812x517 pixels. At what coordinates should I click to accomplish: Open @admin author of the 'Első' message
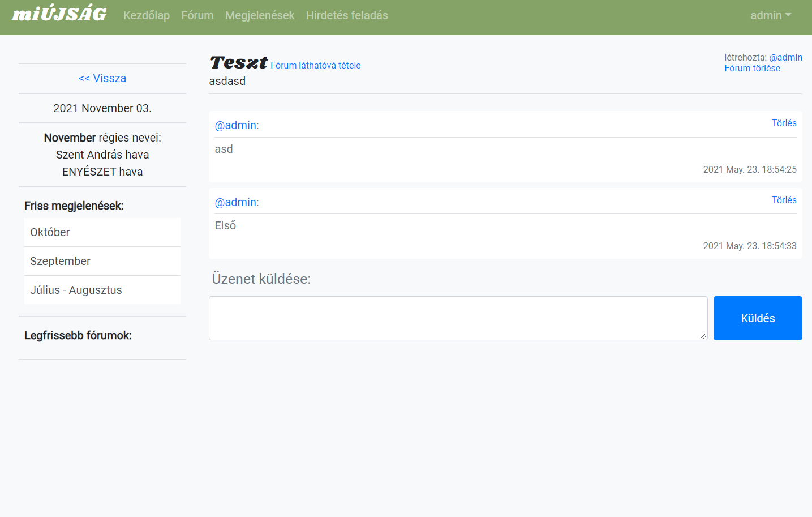pos(237,202)
